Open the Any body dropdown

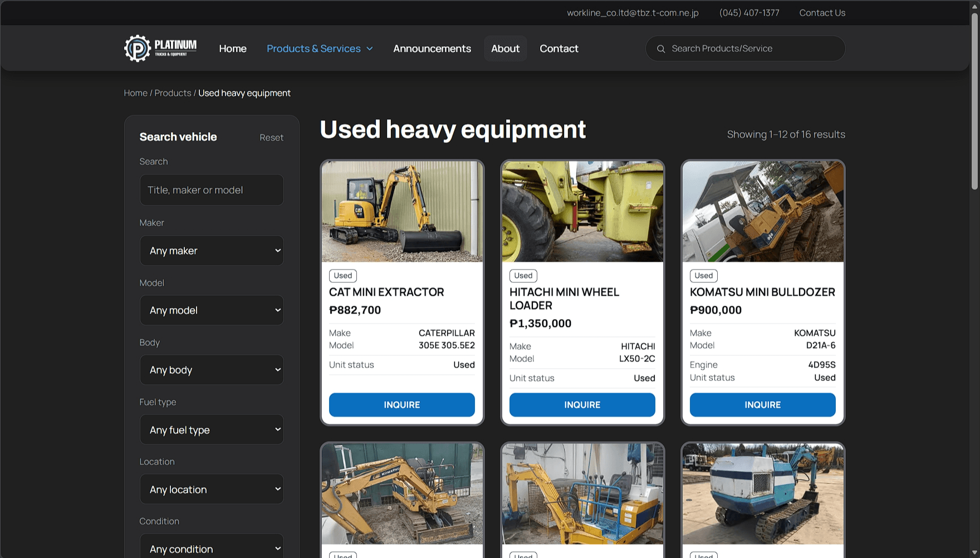coord(212,370)
